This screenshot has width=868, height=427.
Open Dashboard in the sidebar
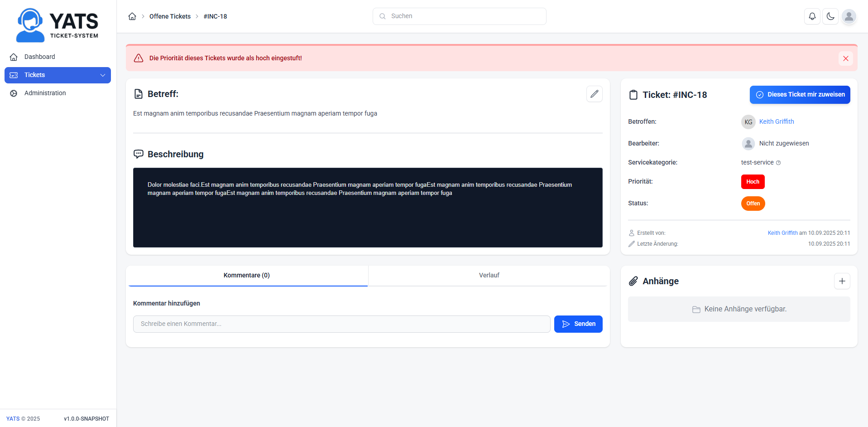pos(40,57)
